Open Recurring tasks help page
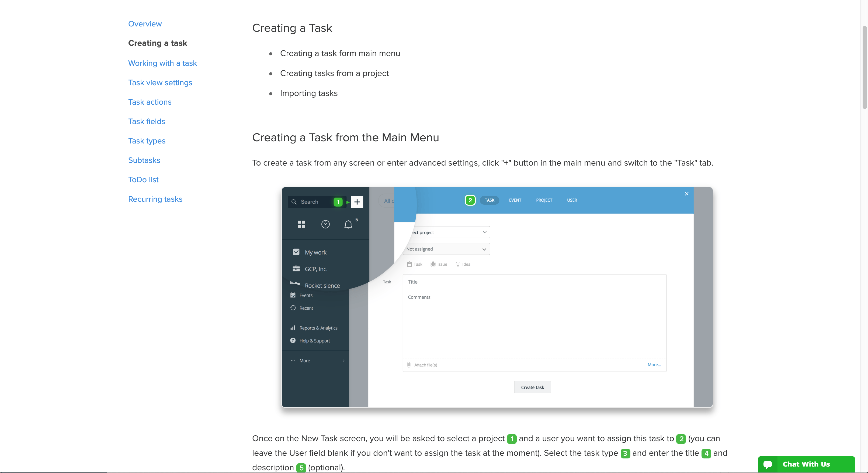This screenshot has width=868, height=473. tap(155, 199)
